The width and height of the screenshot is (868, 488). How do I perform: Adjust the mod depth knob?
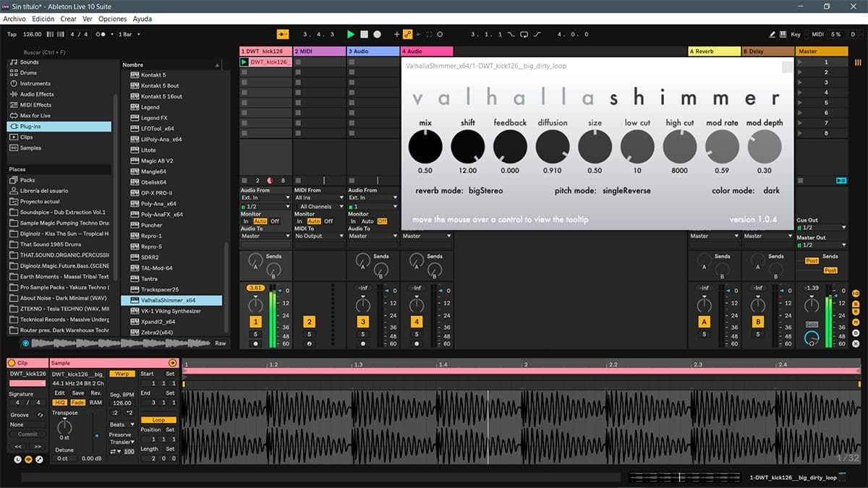click(765, 147)
